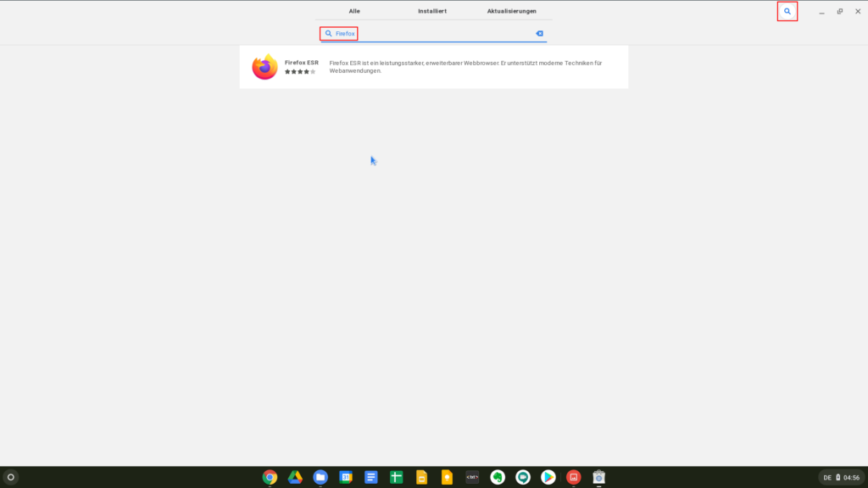Clear the Firefox search text with the backspace icon
Image resolution: width=868 pixels, height=488 pixels.
coord(539,33)
